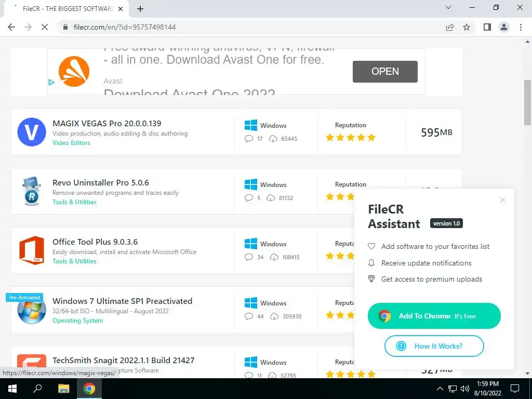
Task: Click the AdChoices triangle icon in ad
Action: [51, 82]
